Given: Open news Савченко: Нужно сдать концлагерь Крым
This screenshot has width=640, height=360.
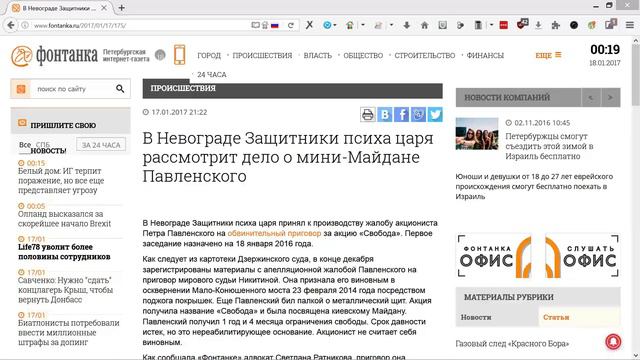Looking at the screenshot, I should coord(65,290).
